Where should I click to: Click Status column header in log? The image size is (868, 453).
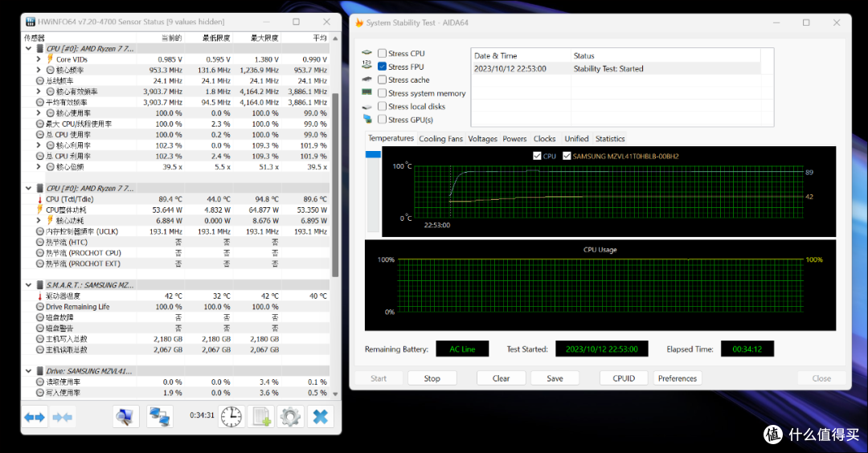click(x=665, y=56)
